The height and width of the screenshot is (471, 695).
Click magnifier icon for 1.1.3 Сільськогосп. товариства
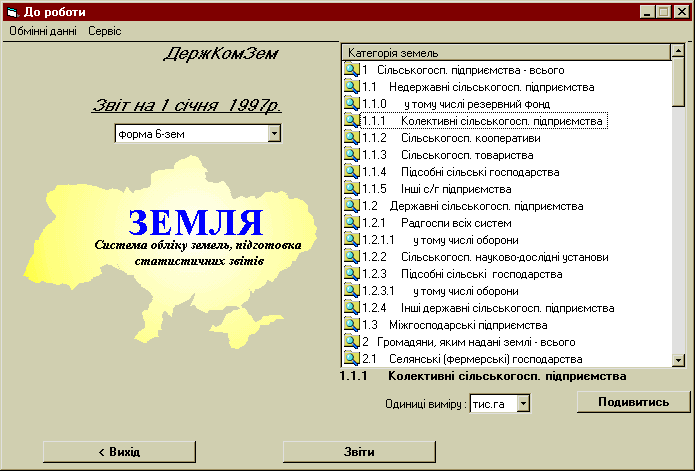pos(351,155)
